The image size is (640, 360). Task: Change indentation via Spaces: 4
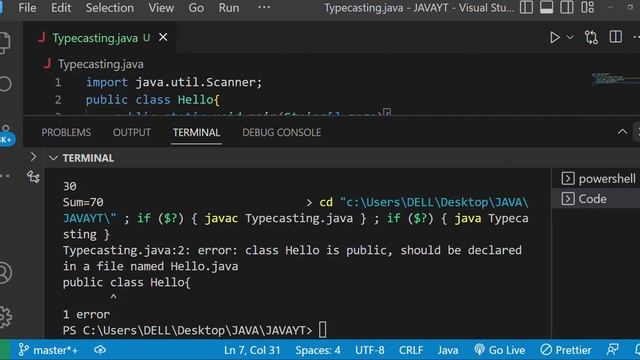pyautogui.click(x=318, y=350)
